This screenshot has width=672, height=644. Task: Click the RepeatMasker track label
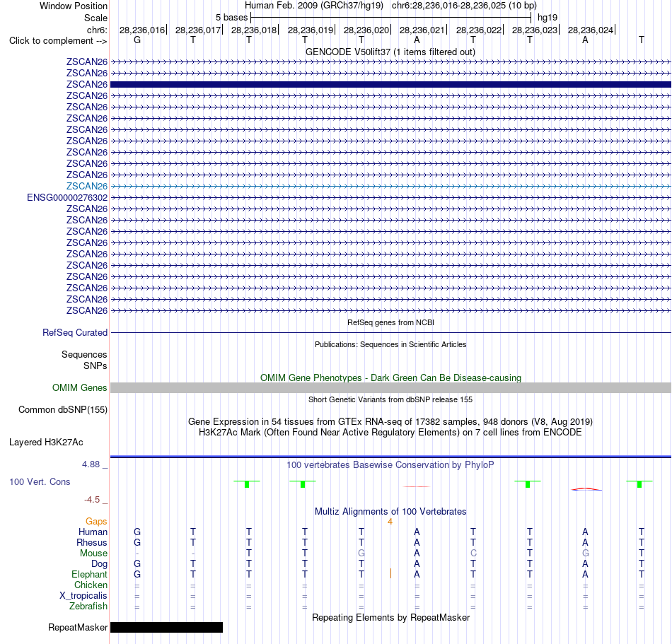tap(78, 627)
